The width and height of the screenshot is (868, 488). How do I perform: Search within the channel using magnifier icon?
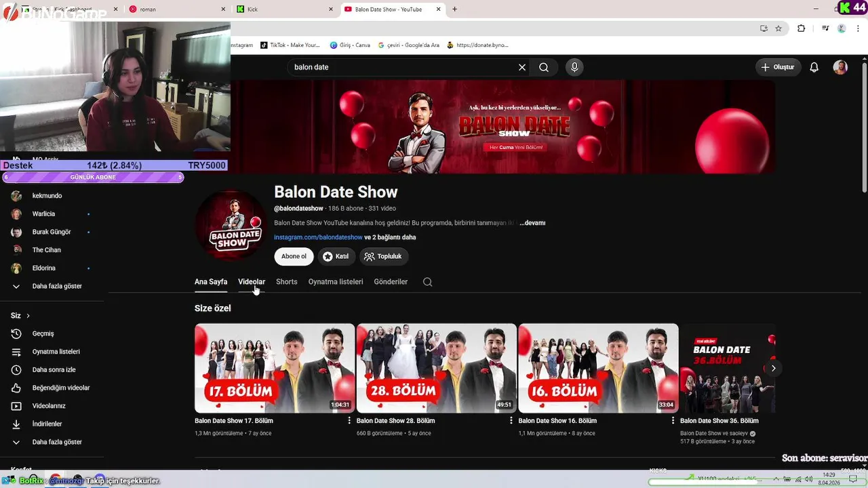(427, 282)
